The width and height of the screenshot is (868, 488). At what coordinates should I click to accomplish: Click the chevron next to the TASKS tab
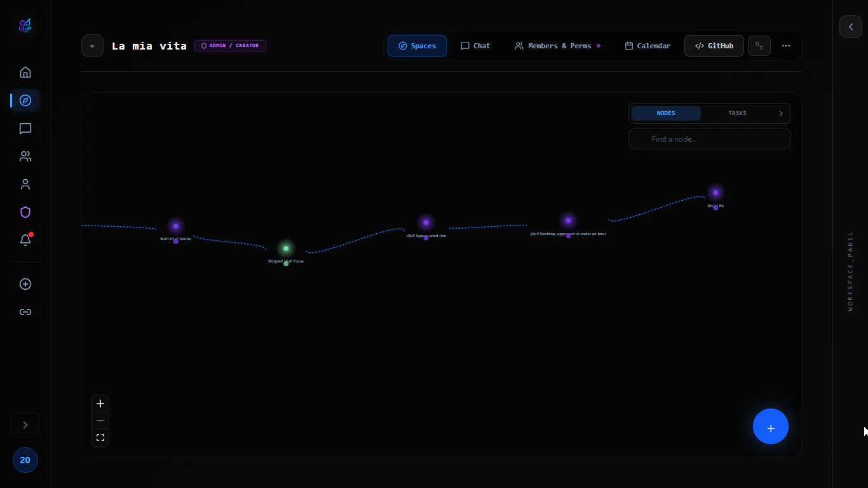[781, 113]
